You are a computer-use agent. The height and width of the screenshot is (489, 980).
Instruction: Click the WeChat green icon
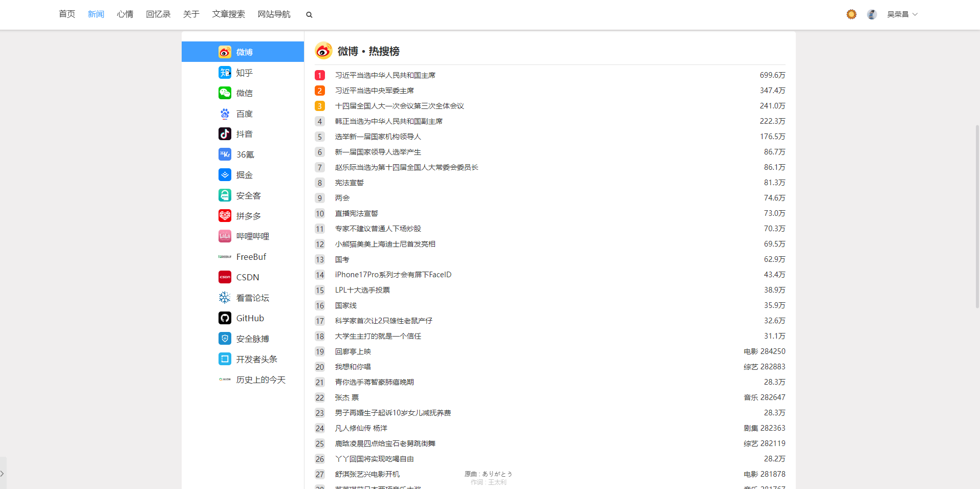tap(225, 93)
